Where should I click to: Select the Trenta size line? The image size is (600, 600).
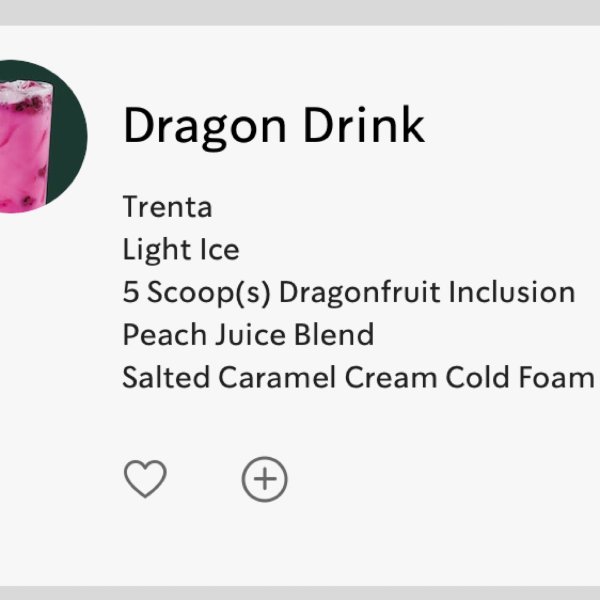pos(167,207)
